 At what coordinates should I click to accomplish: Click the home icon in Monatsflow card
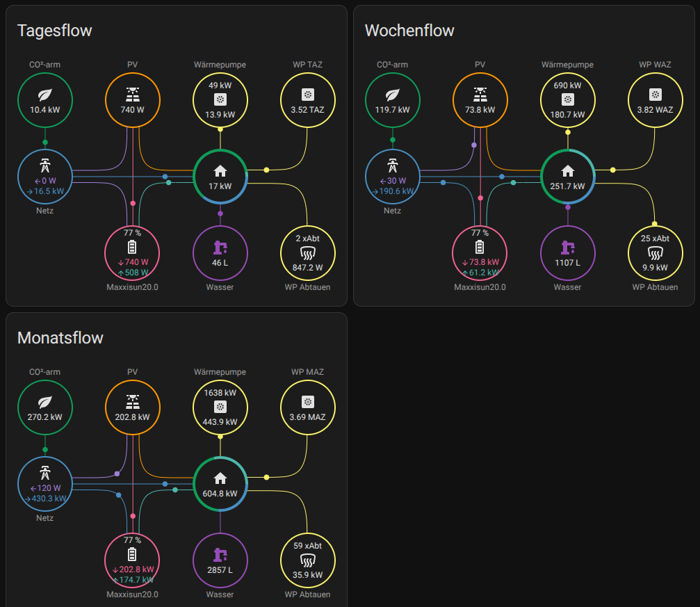pos(220,478)
